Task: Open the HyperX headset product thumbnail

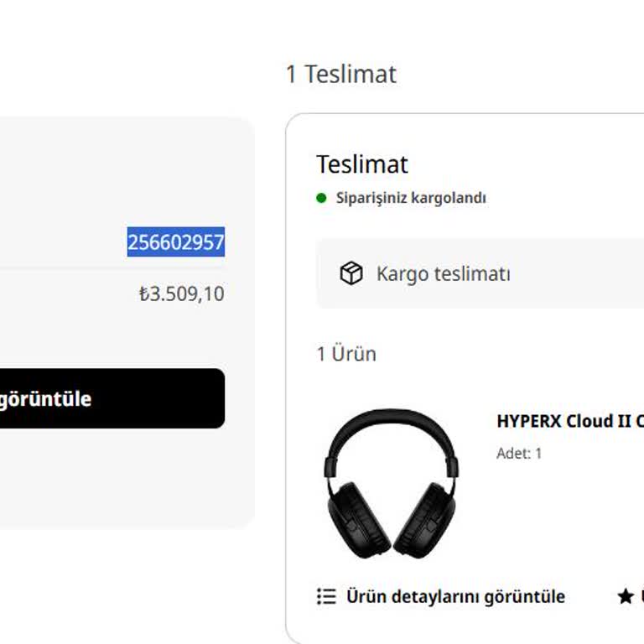Action: pyautogui.click(x=392, y=484)
